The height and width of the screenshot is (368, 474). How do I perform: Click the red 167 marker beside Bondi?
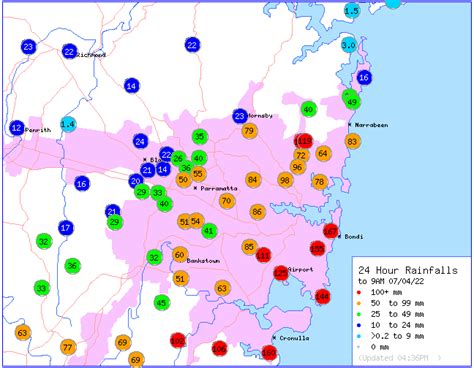[x=330, y=231]
